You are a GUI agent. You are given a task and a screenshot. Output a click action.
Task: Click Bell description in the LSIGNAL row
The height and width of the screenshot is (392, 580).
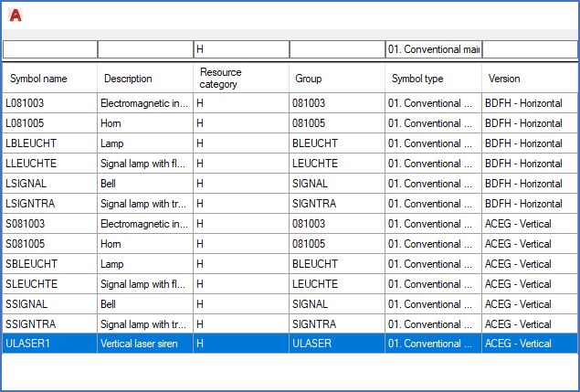tap(145, 184)
